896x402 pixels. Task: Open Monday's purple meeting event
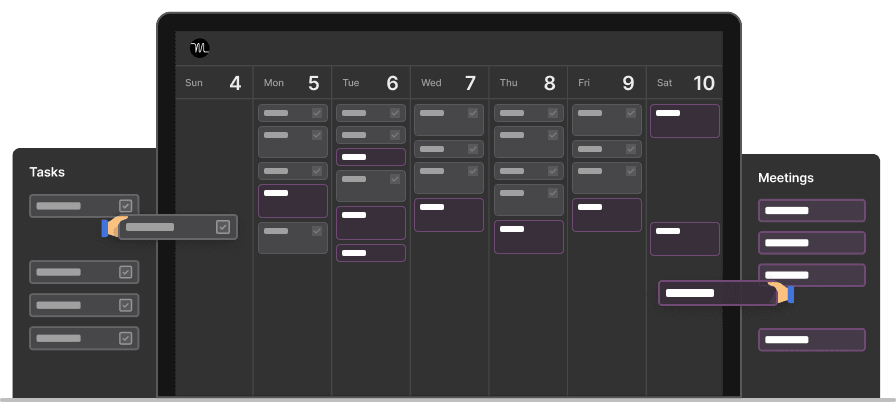(x=293, y=200)
